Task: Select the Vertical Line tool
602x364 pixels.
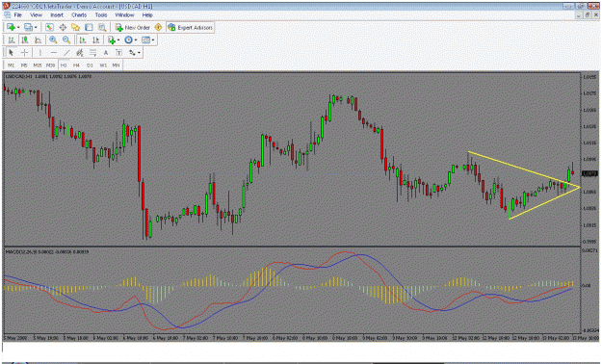Action: 39,53
